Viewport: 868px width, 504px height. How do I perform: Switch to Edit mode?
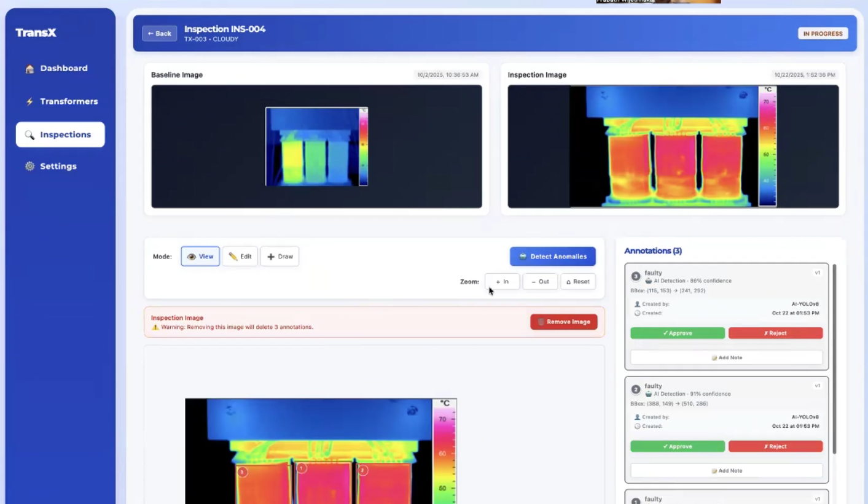(240, 257)
